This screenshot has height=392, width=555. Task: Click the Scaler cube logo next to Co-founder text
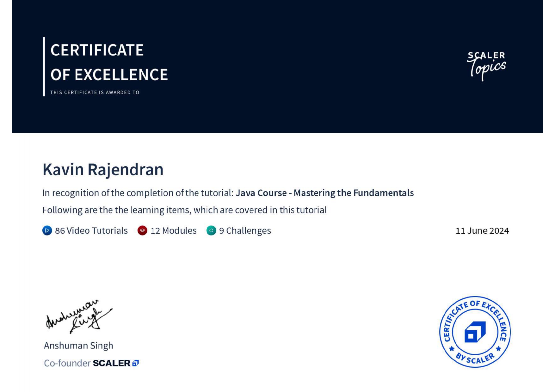[136, 363]
